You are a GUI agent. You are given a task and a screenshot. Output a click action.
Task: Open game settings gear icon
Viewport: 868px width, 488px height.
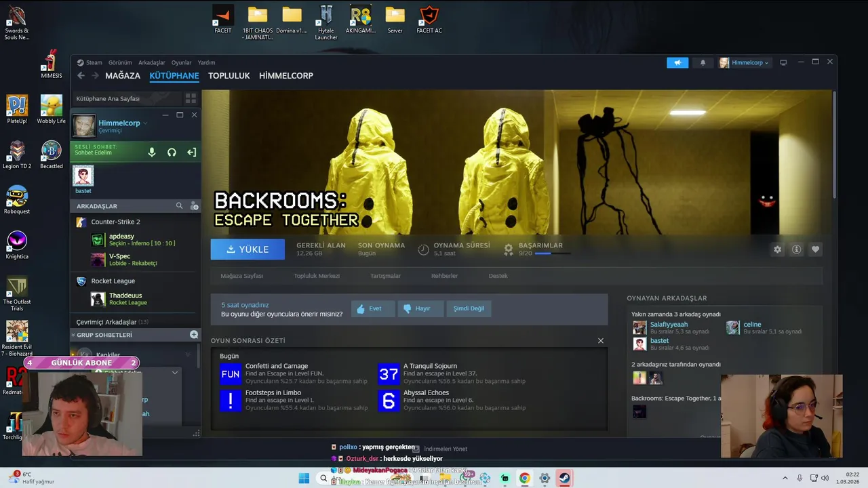(777, 249)
